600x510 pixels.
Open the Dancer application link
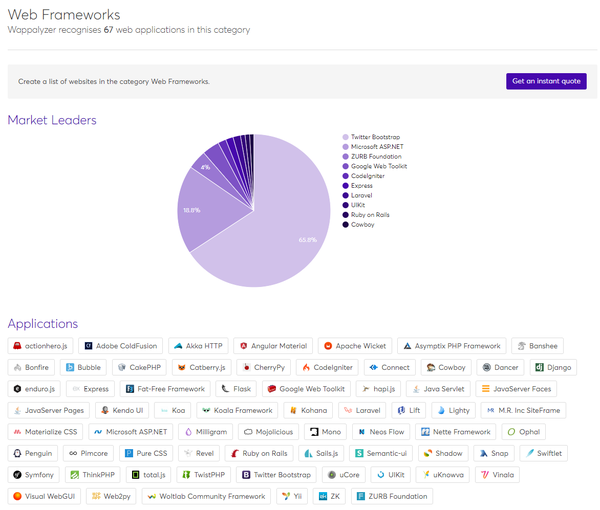pos(500,367)
